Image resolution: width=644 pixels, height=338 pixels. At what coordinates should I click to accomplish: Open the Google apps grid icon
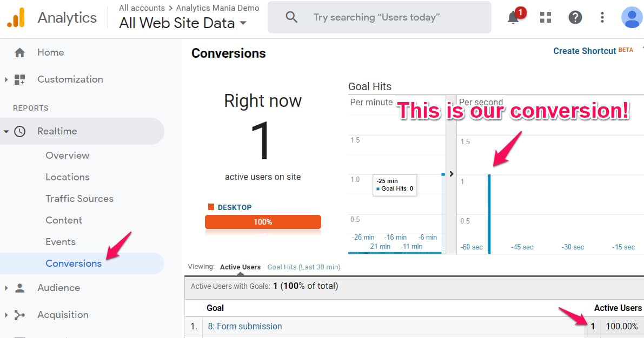(x=546, y=17)
